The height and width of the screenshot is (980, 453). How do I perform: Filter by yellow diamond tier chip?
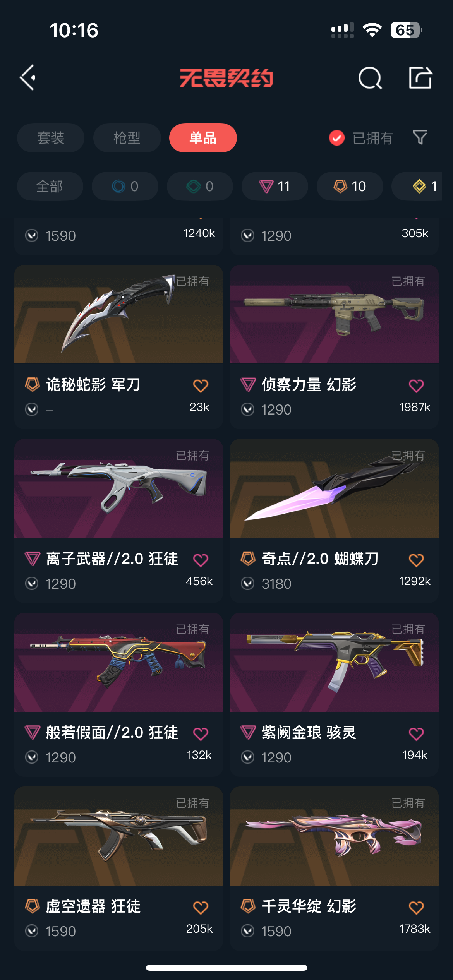[418, 186]
